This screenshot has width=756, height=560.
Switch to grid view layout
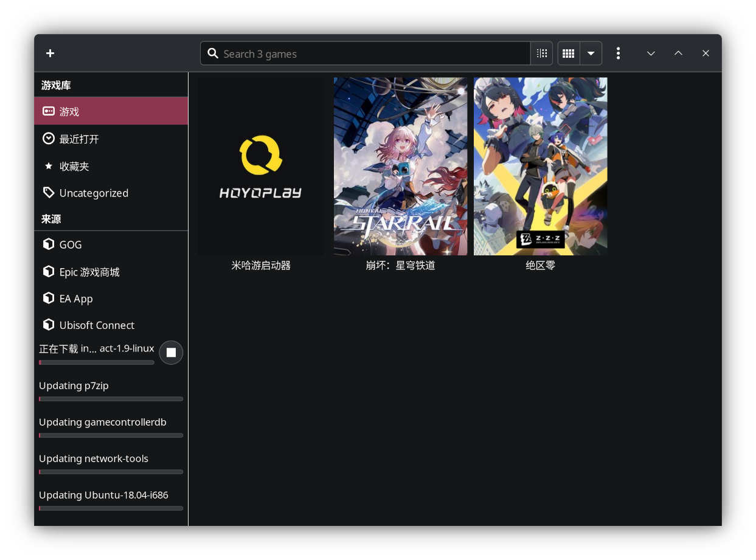point(569,54)
